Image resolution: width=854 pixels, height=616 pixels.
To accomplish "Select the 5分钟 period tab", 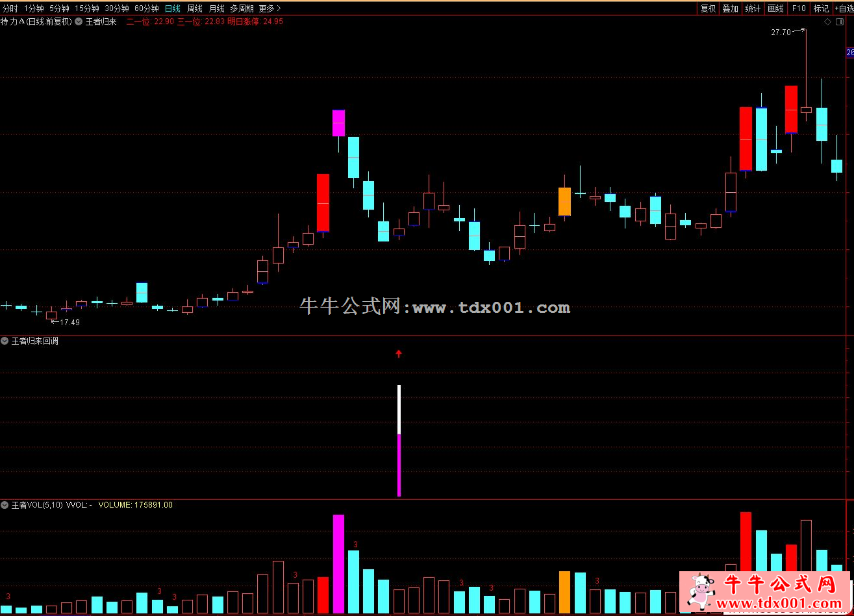I will pyautogui.click(x=59, y=8).
